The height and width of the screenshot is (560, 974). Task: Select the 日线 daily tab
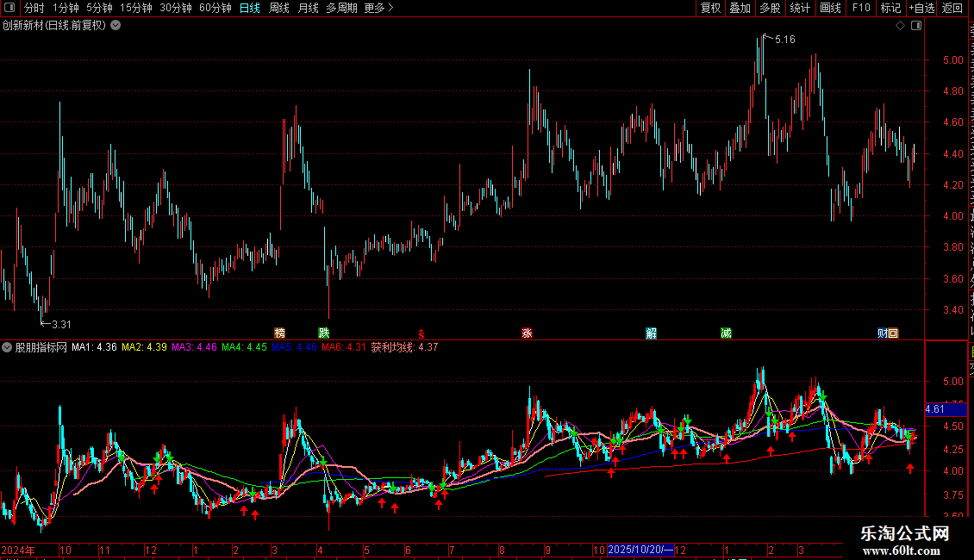pos(250,8)
